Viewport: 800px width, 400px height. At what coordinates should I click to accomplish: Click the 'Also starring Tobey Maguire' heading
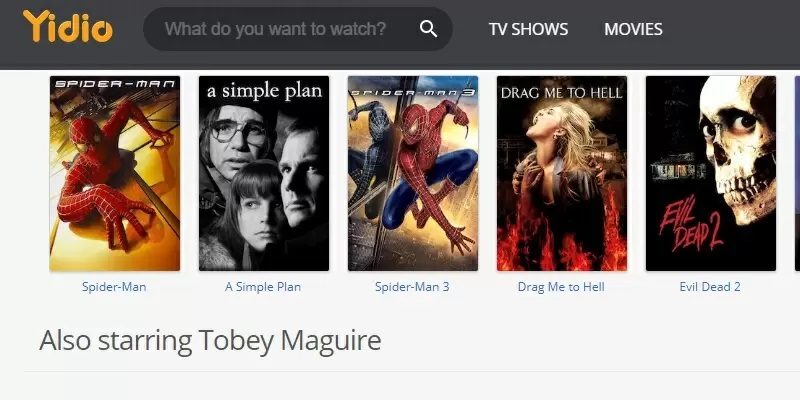click(210, 340)
